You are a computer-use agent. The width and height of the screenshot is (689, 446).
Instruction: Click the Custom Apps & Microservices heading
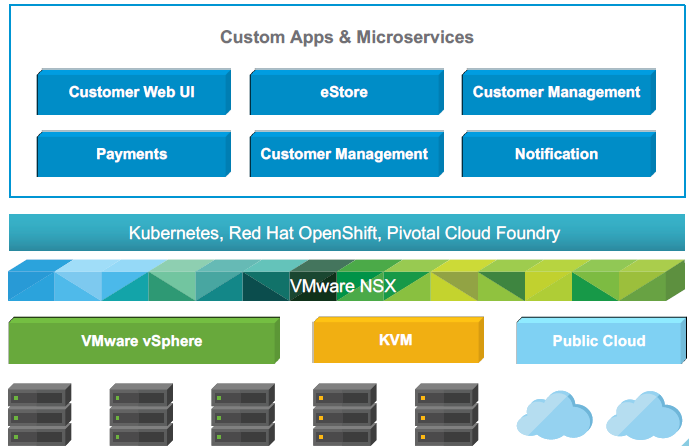347,37
